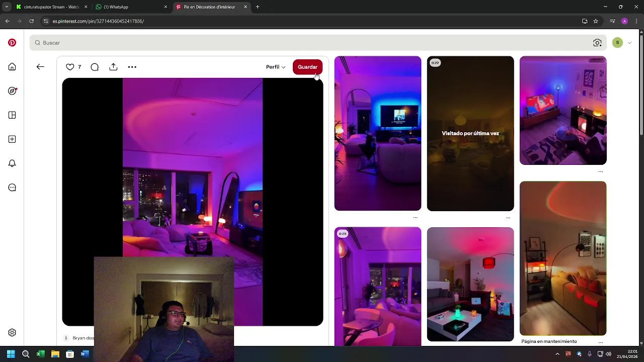The width and height of the screenshot is (644, 362).
Task: Open File Explorer from taskbar
Action: (x=55, y=354)
